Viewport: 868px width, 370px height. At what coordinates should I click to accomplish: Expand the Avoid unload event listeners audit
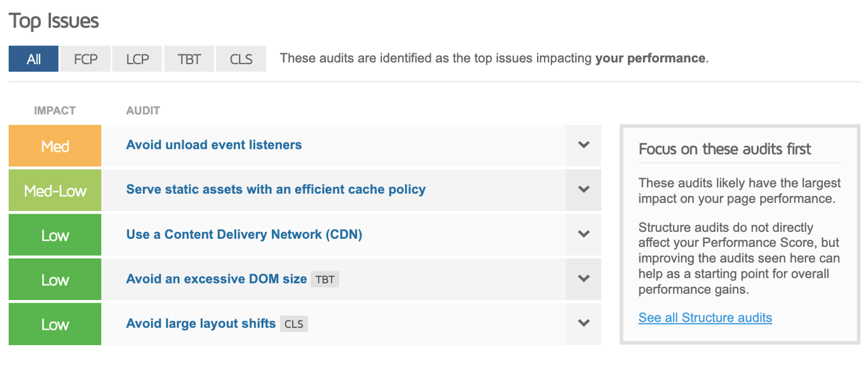click(x=583, y=146)
